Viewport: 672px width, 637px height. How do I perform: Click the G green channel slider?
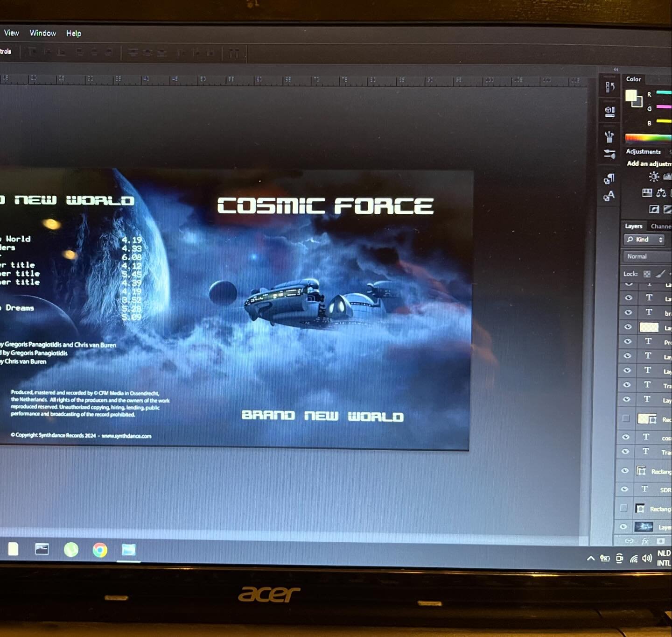point(664,107)
